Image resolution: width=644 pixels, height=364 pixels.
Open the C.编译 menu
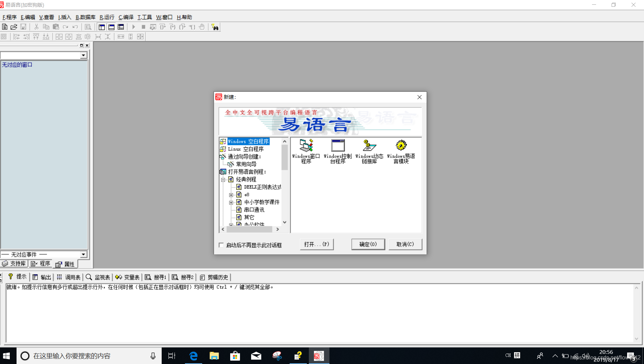point(126,17)
